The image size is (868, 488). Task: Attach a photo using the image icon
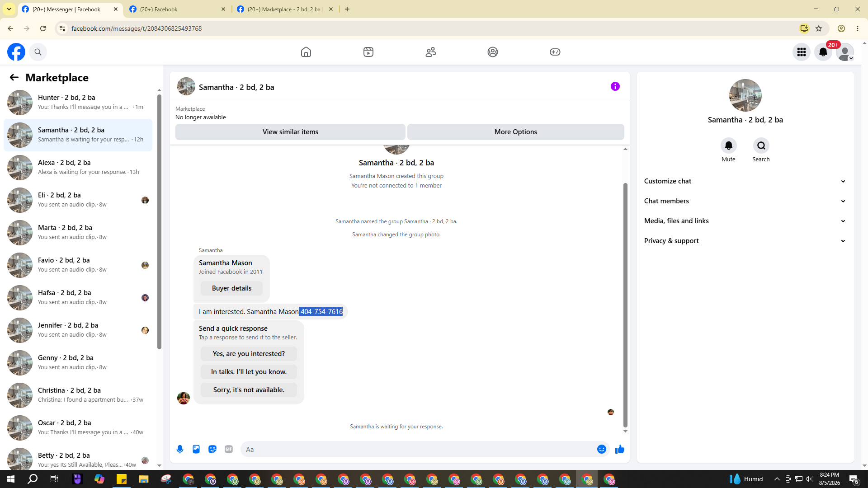[196, 449]
